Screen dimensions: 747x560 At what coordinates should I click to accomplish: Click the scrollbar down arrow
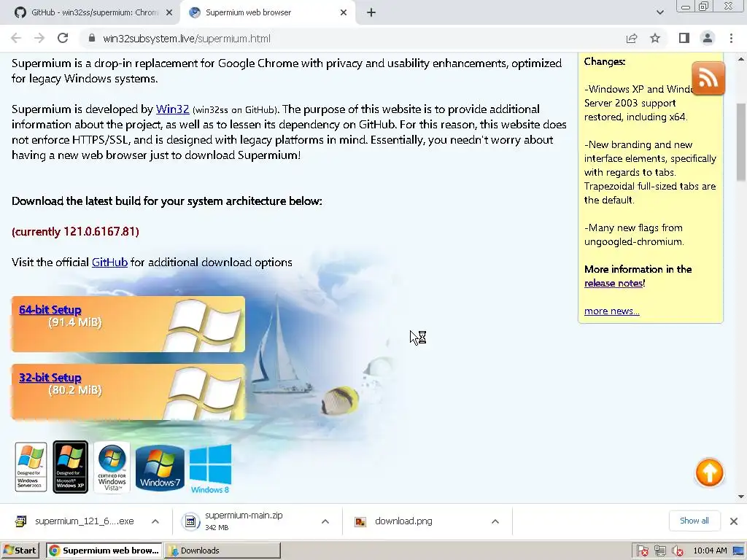tap(741, 497)
